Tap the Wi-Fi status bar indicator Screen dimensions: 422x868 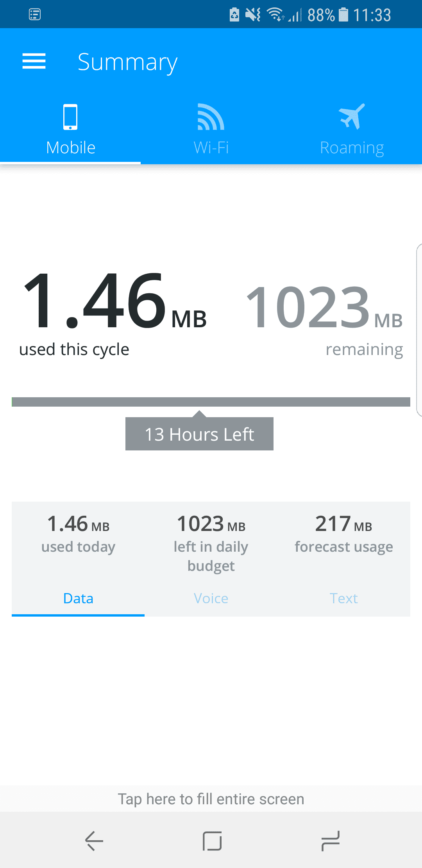click(276, 14)
